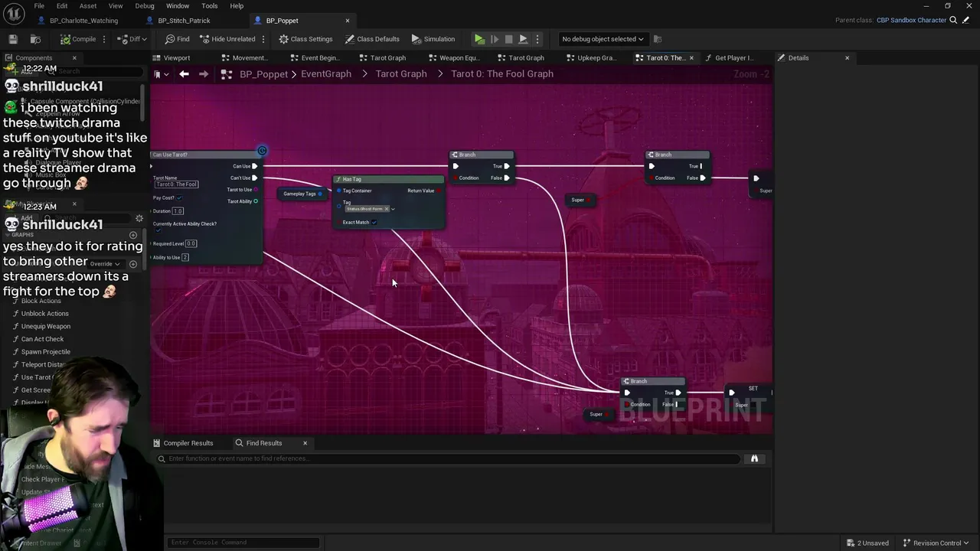Click the Eject play icon

[x=523, y=39]
